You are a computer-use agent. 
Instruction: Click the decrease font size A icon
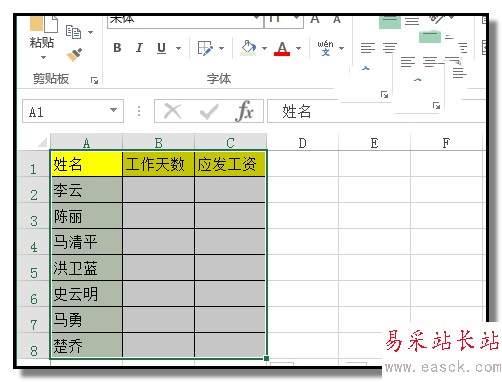(x=337, y=20)
